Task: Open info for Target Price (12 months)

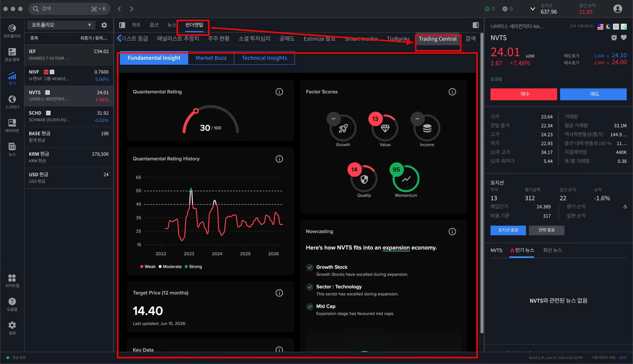Action: click(x=279, y=293)
